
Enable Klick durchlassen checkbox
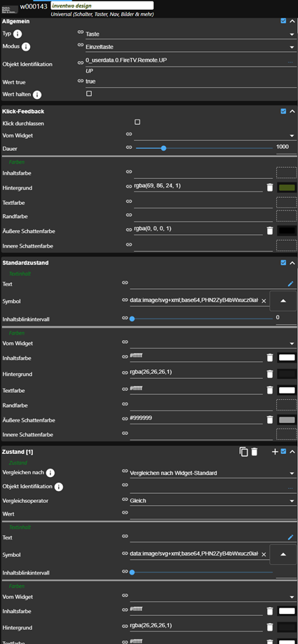[137, 122]
